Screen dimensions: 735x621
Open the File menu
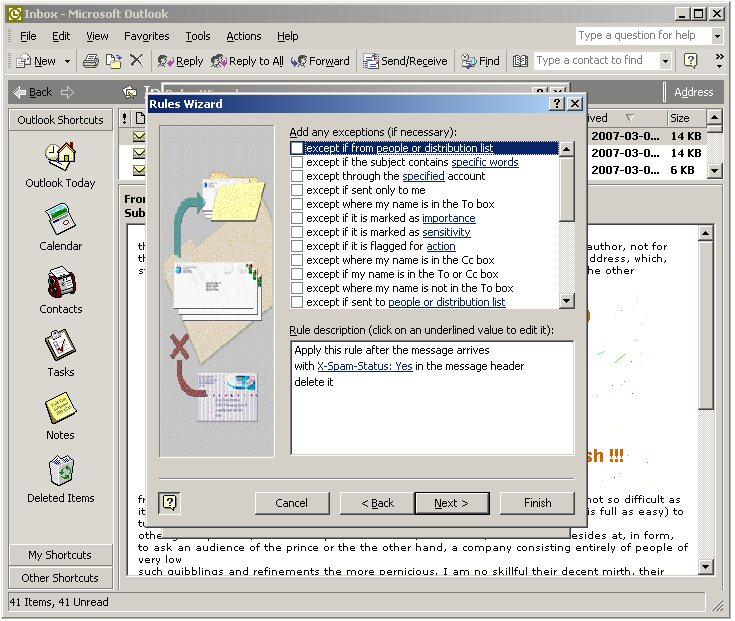tap(28, 36)
